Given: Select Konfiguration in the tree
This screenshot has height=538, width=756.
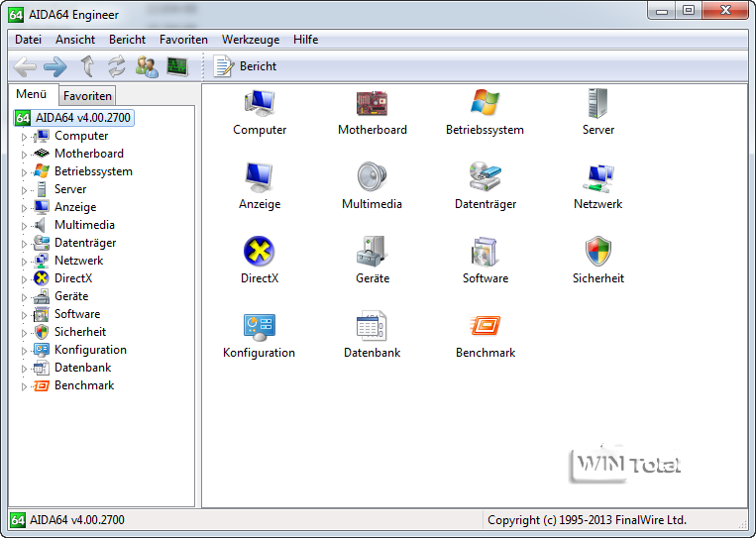Looking at the screenshot, I should [90, 350].
